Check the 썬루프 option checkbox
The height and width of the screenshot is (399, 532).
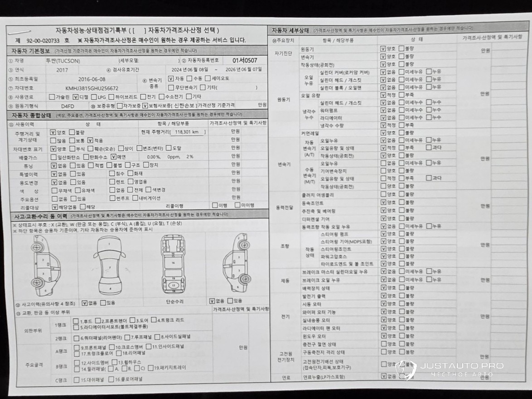coord(112,198)
